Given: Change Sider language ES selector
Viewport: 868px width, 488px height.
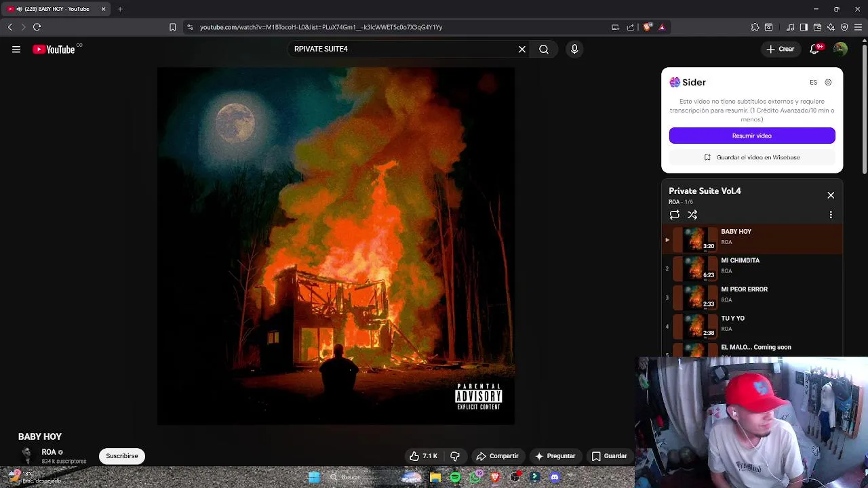Looking at the screenshot, I should coord(813,82).
